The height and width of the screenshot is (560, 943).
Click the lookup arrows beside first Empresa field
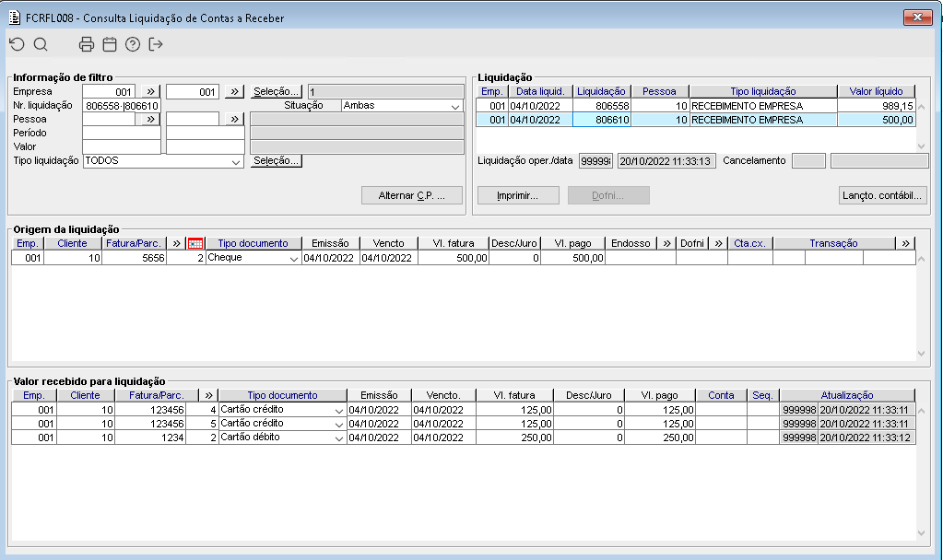click(150, 91)
